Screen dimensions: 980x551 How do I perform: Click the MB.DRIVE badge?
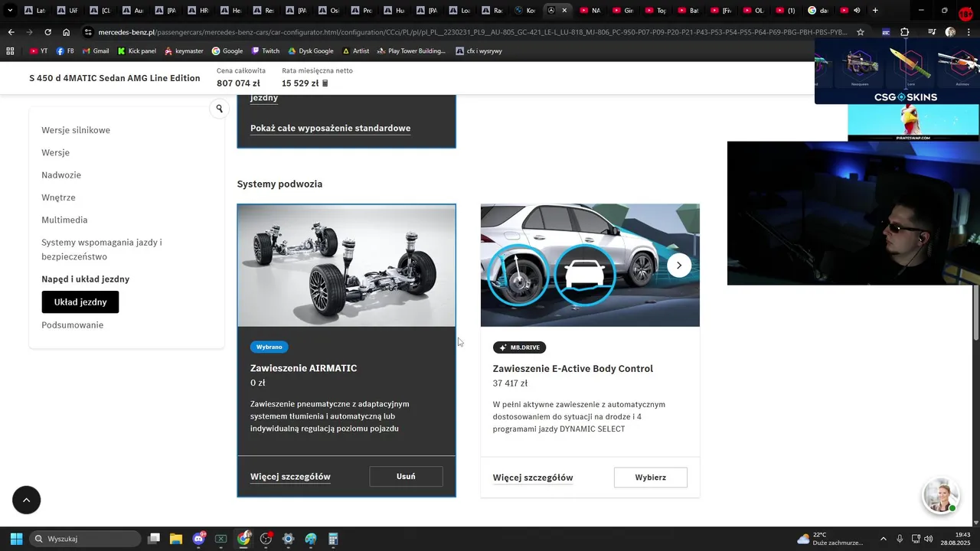coord(519,347)
